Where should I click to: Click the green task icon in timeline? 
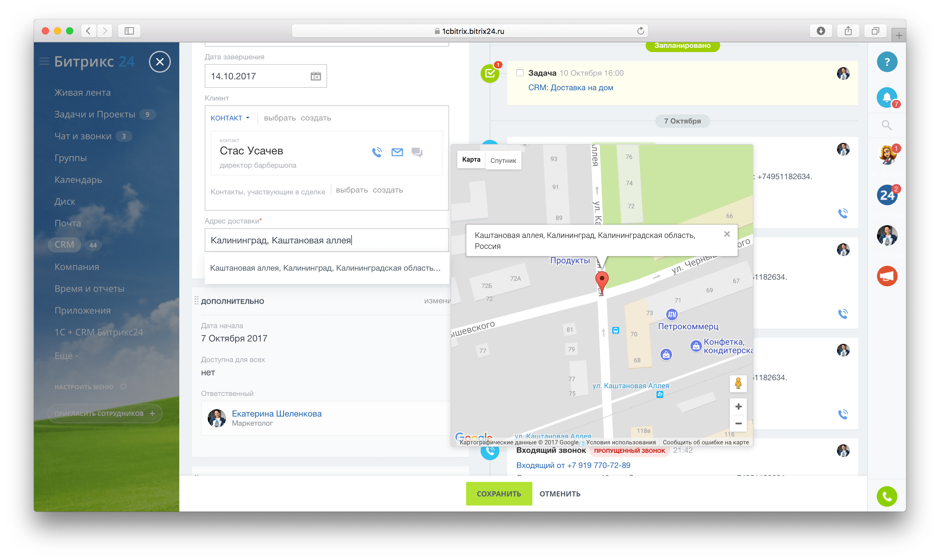[490, 73]
